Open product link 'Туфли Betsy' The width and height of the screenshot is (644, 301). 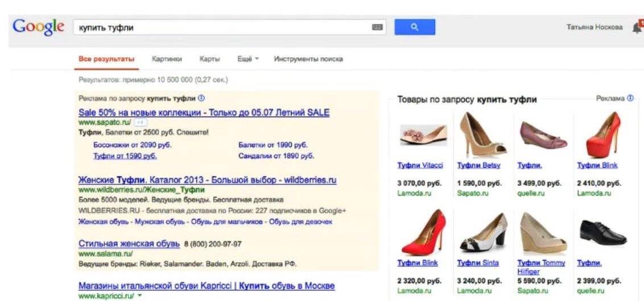pos(479,166)
